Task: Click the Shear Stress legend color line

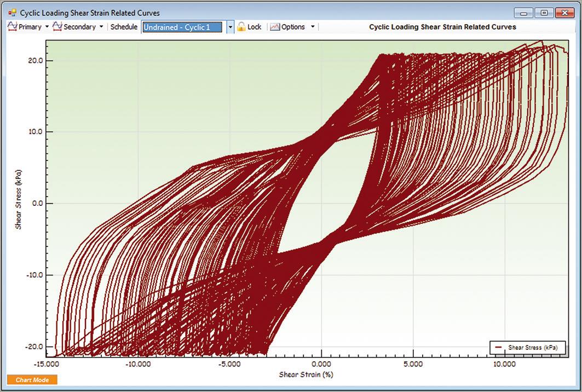Action: (x=498, y=348)
